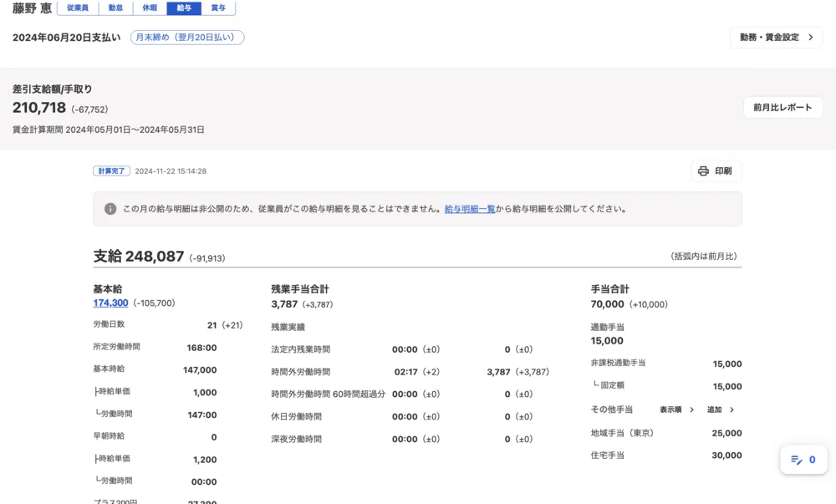Switch to the 賞与 tab
Screen dimensions: 836x504
[218, 8]
